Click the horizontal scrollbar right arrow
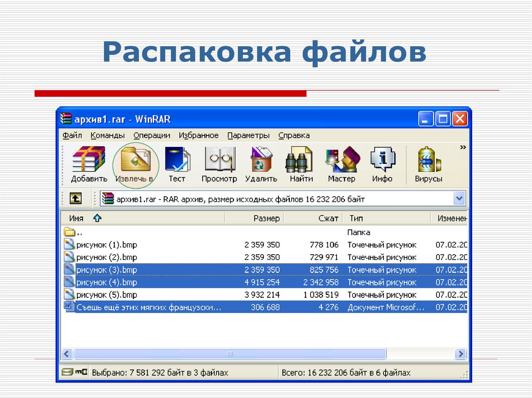The height and width of the screenshot is (398, 532). pos(461,354)
